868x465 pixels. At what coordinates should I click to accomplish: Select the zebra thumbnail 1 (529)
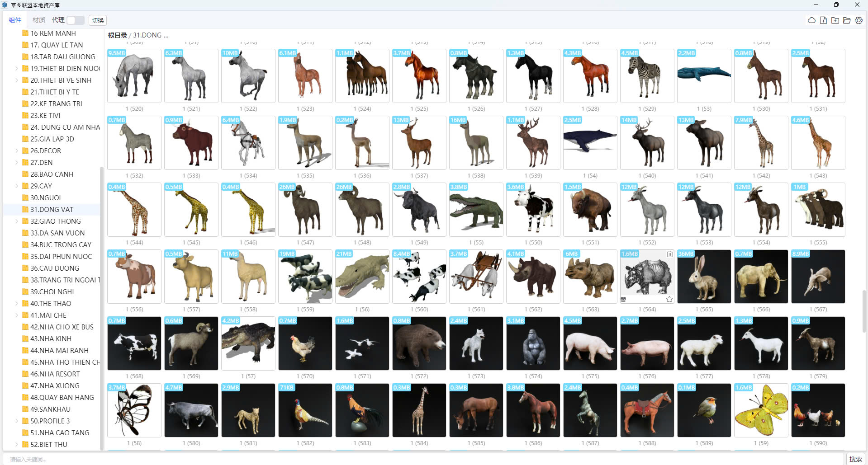click(647, 76)
